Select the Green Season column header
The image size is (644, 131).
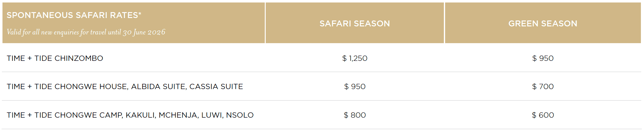[543, 24]
